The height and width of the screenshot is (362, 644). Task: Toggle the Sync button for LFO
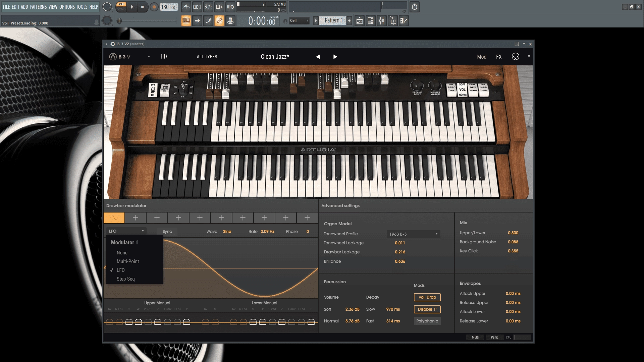click(x=167, y=232)
